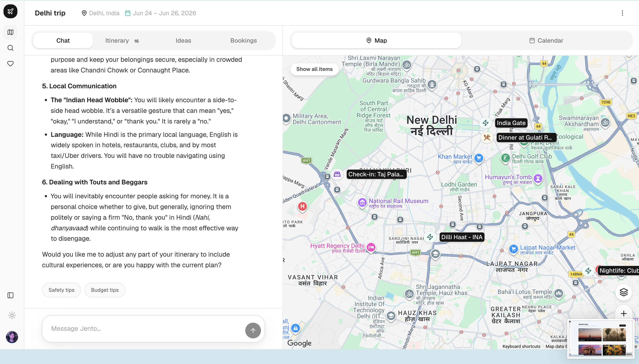Viewport: 639px width, 364px height.
Task: Click the Dinner at Gulati map label
Action: tap(526, 137)
